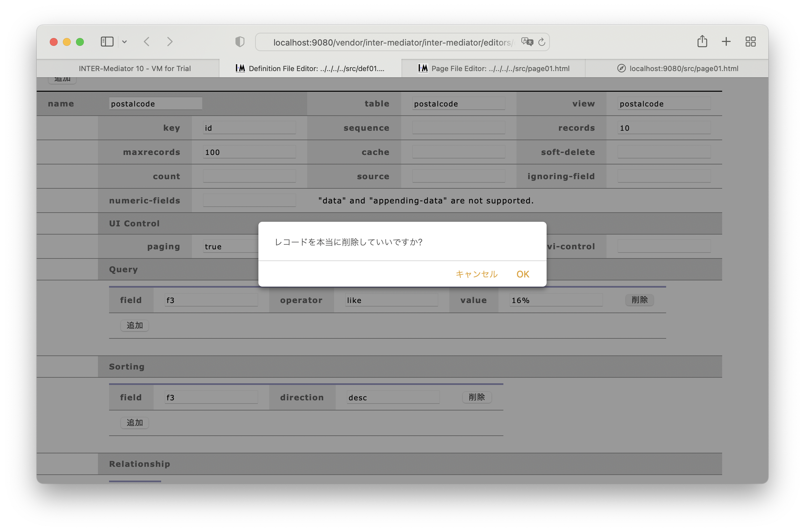Click the Relationship section header
Screen dimensions: 805x532
click(410, 464)
